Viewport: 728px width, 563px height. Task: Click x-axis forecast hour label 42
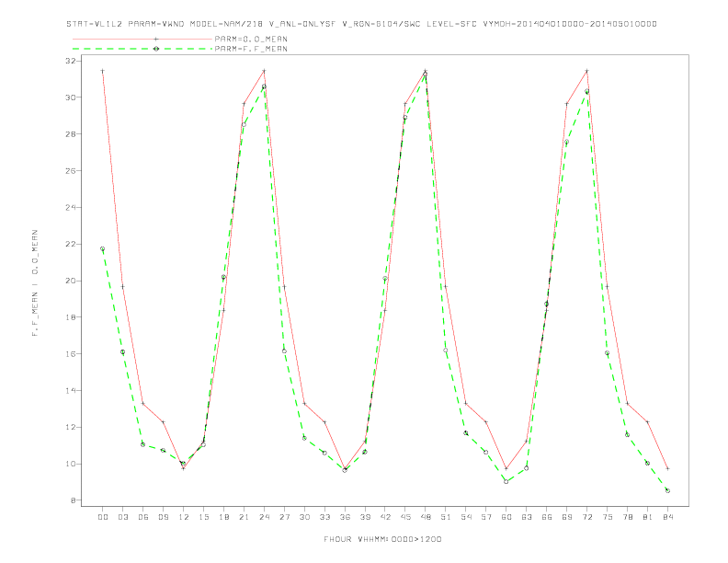(385, 517)
